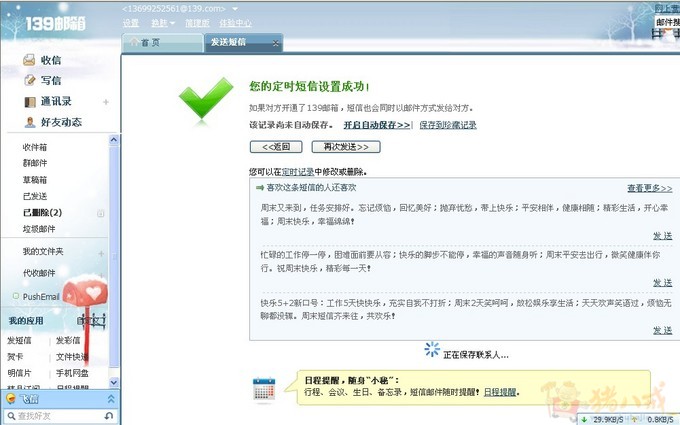Open the 已发送 folder

click(x=35, y=196)
